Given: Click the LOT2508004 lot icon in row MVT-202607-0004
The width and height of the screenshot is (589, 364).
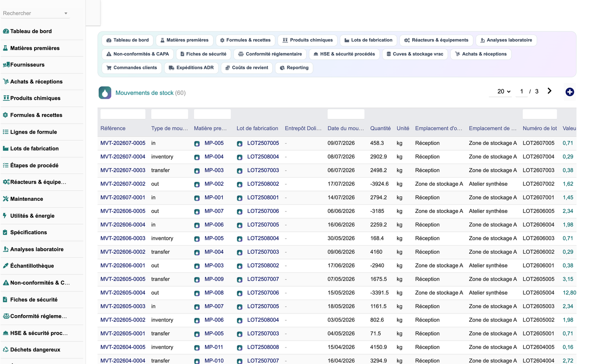Looking at the screenshot, I should (240, 157).
